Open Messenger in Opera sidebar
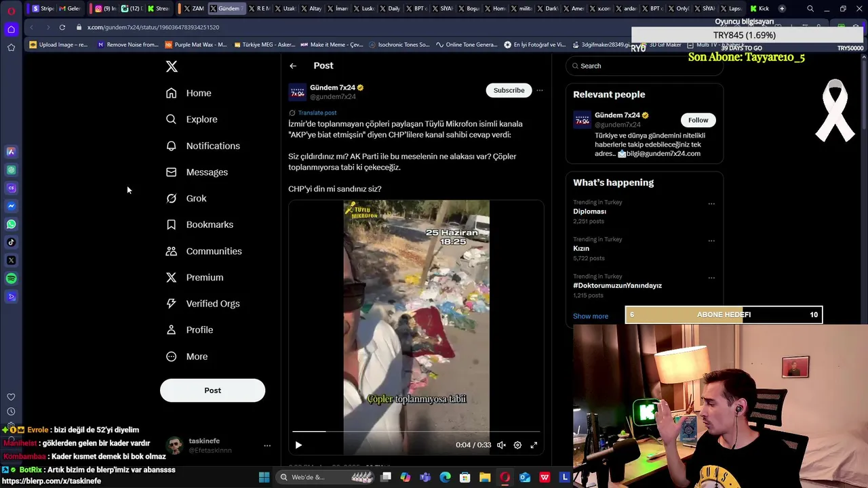The width and height of the screenshot is (868, 488). (11, 206)
